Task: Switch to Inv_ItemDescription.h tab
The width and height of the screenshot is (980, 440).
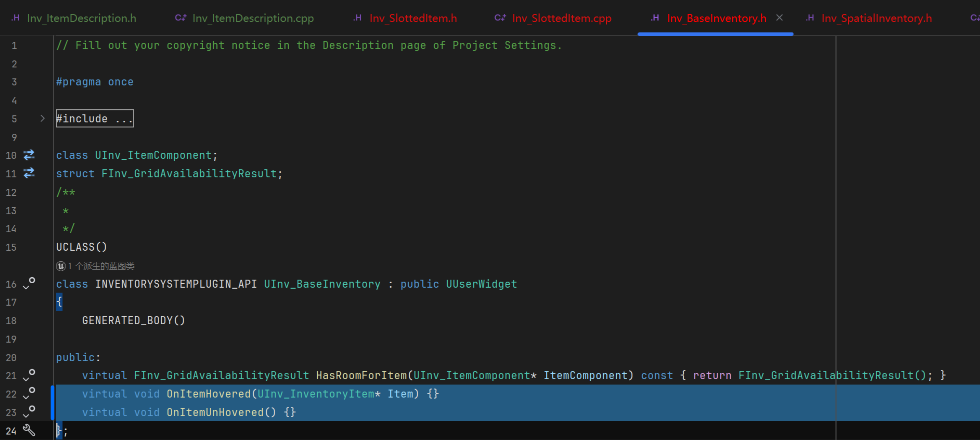Action: 81,18
